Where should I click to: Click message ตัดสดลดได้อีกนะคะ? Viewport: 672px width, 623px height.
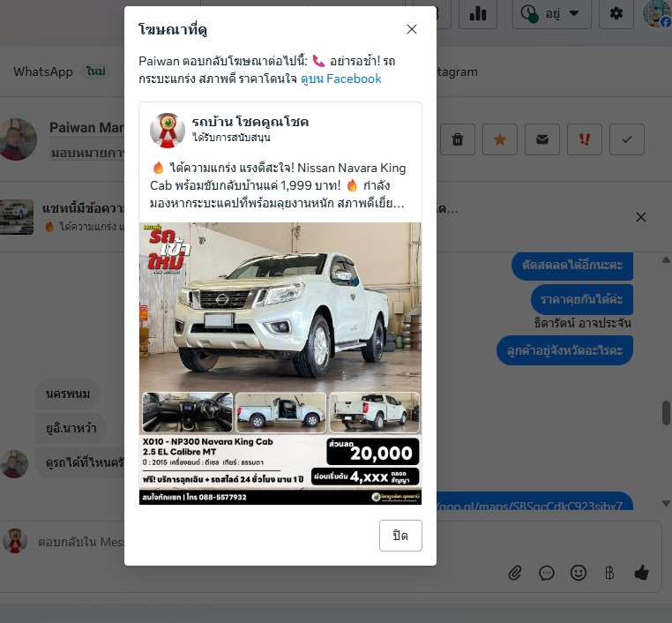(572, 265)
